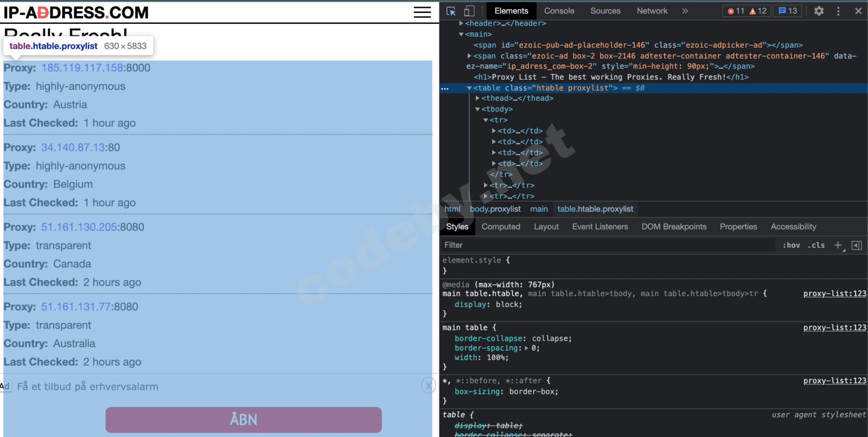Select the Styles pane tab
This screenshot has width=868, height=437.
pos(457,227)
